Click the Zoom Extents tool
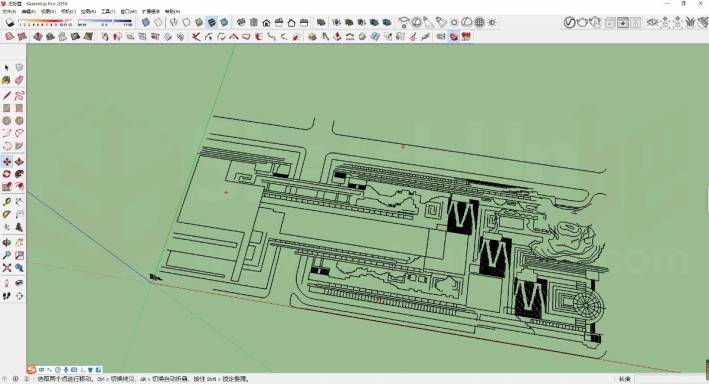The width and height of the screenshot is (709, 384). pyautogui.click(x=6, y=268)
